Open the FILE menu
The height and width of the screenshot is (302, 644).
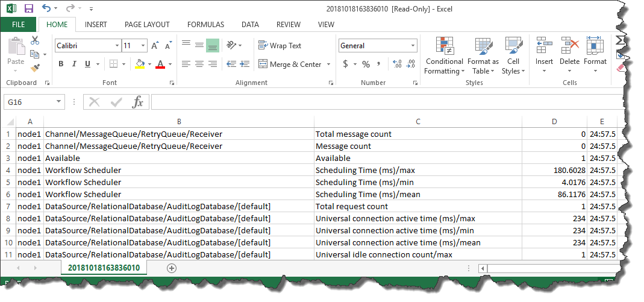pyautogui.click(x=18, y=25)
